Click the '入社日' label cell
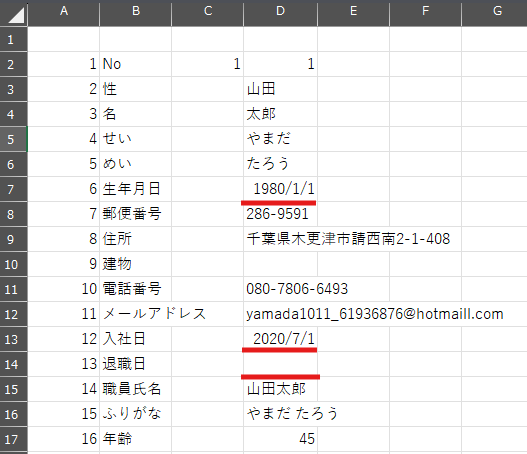 click(x=136, y=339)
